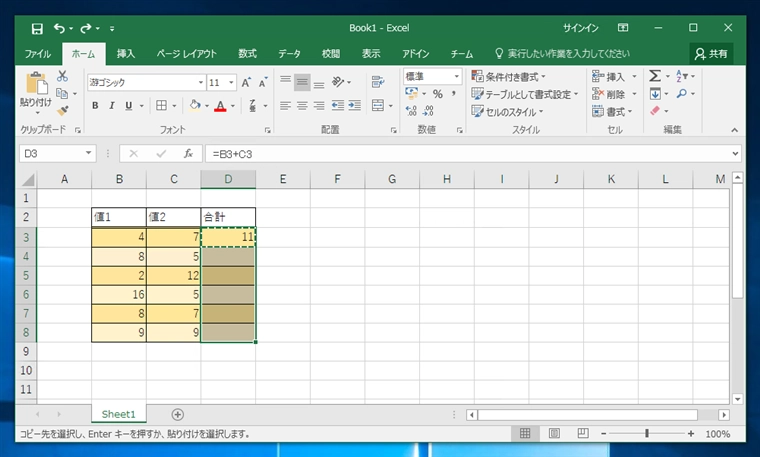Click the Increase Indent icon
The height and width of the screenshot is (457, 760).
click(x=355, y=105)
